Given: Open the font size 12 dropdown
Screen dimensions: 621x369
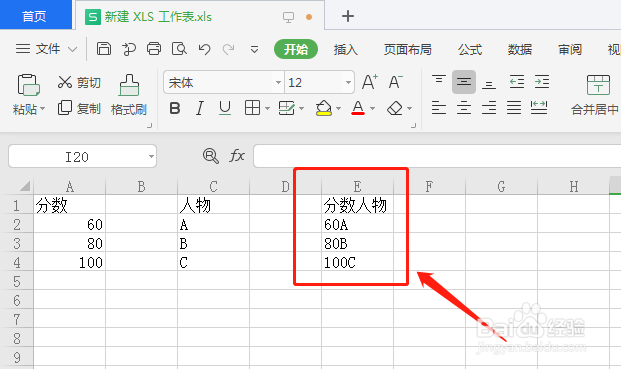Looking at the screenshot, I should 348,82.
